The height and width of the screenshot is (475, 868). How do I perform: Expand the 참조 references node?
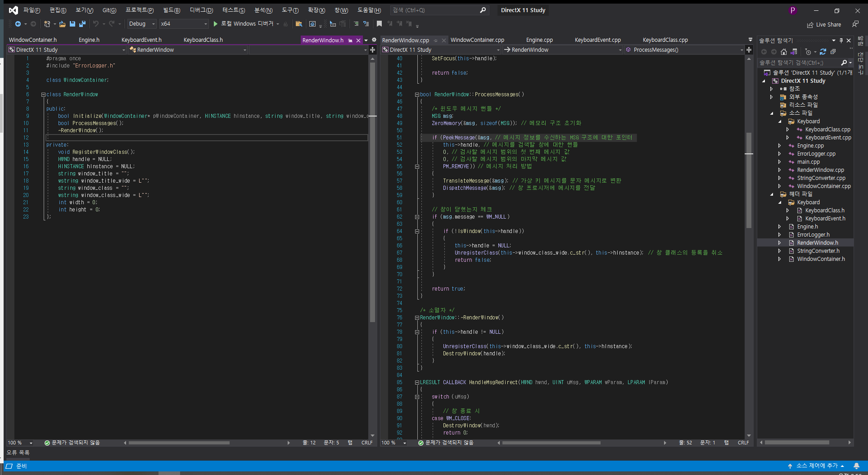(x=771, y=89)
